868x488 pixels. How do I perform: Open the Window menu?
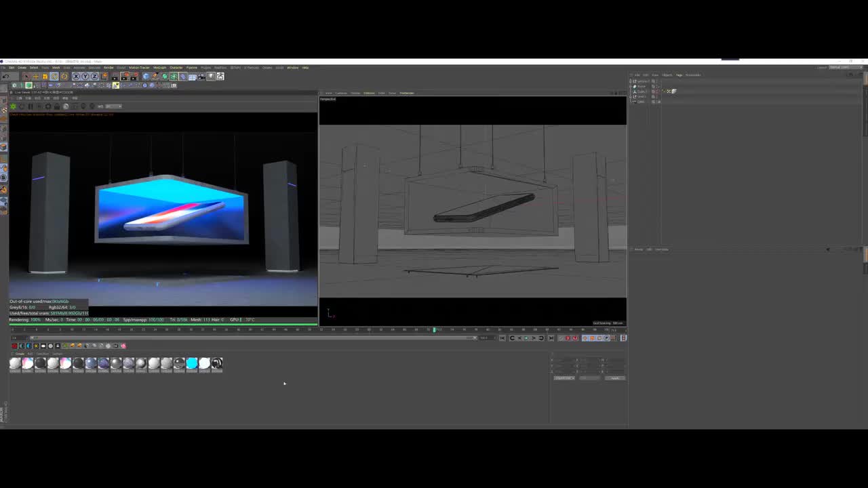293,68
